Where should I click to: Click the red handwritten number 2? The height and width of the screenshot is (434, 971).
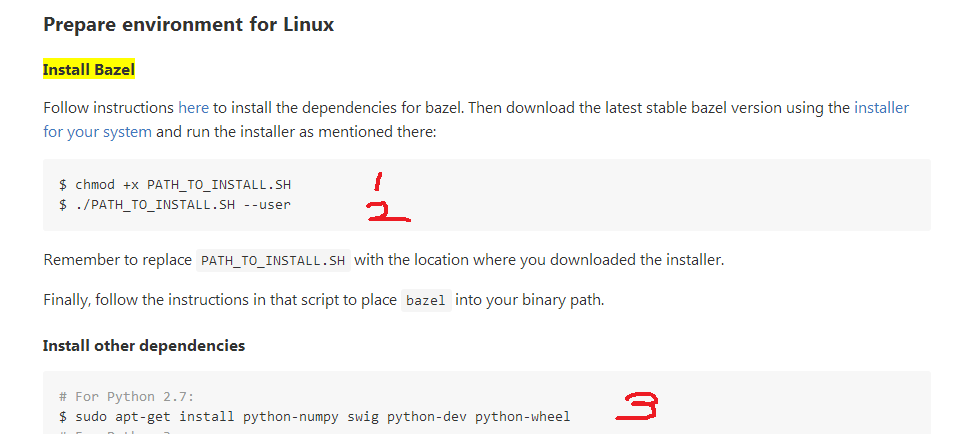pos(385,213)
